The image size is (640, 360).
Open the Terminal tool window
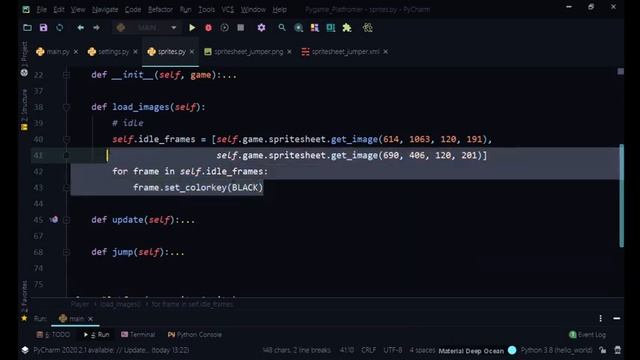tap(138, 335)
